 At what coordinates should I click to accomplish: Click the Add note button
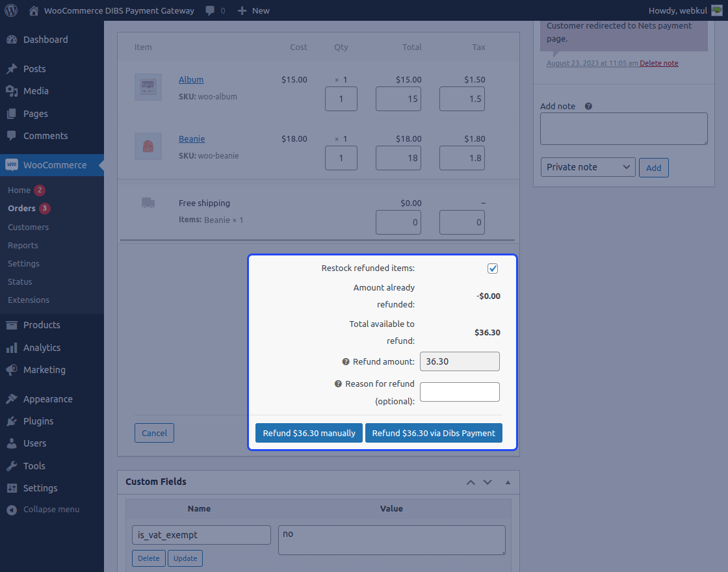(654, 168)
